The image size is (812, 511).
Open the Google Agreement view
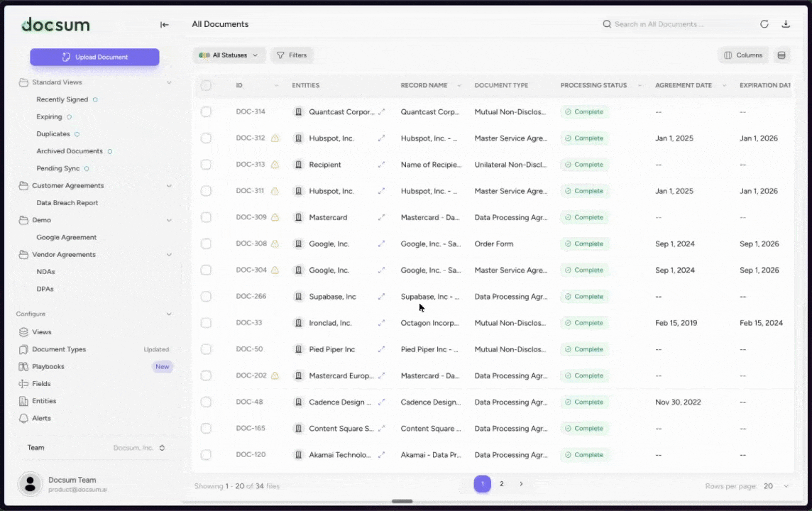(66, 238)
